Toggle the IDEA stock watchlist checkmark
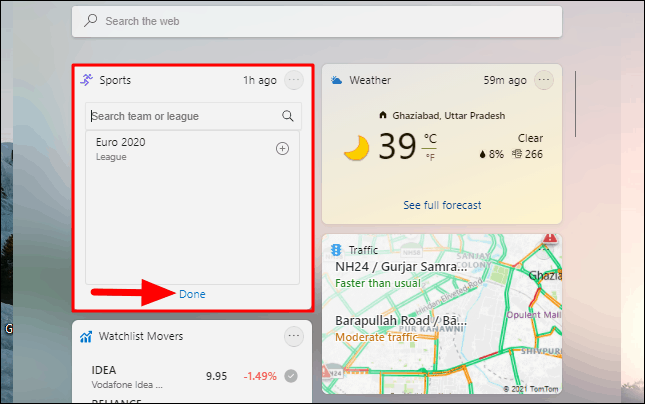This screenshot has width=645, height=404. 291,376
